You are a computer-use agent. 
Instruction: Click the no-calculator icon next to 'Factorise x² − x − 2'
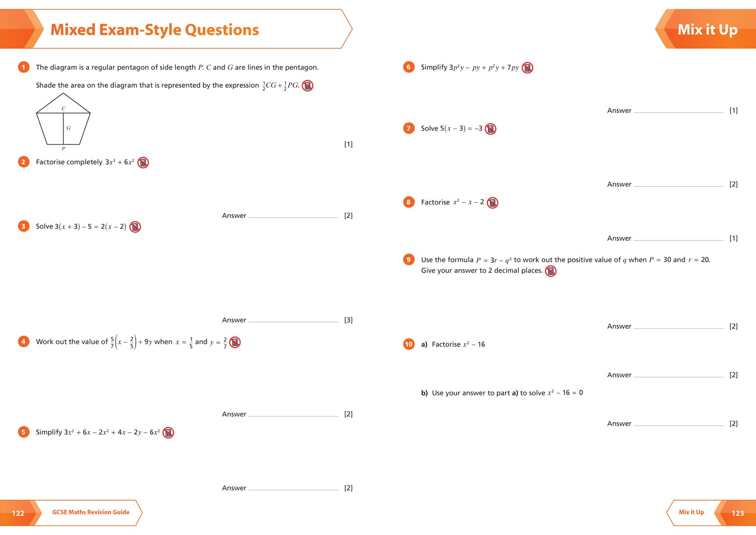click(492, 203)
